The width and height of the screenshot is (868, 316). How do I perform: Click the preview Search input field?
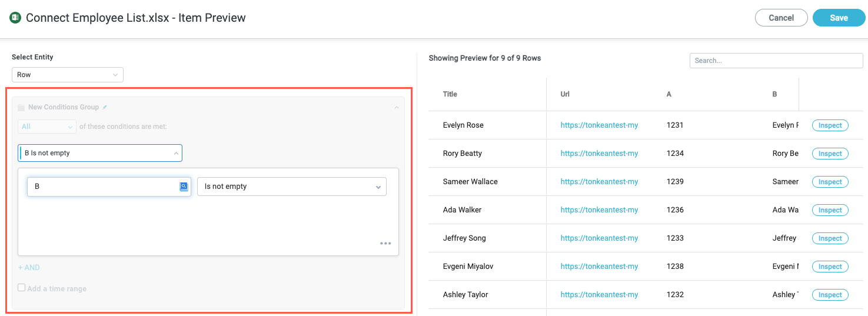776,61
